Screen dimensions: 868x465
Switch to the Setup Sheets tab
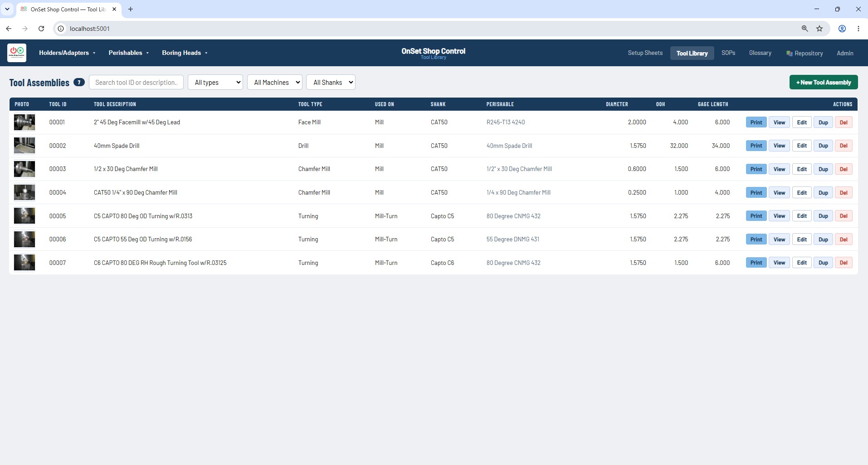tap(645, 53)
